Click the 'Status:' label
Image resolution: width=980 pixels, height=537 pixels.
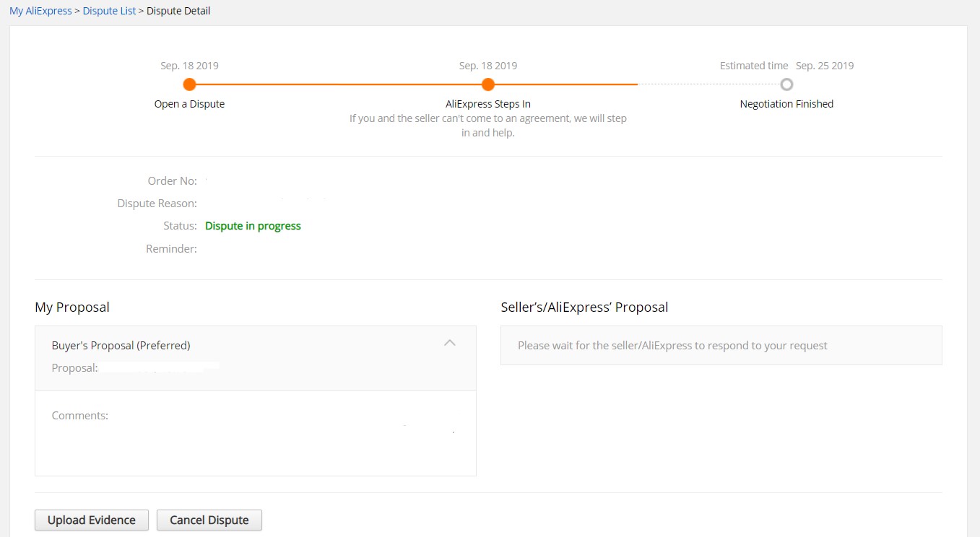pos(180,226)
